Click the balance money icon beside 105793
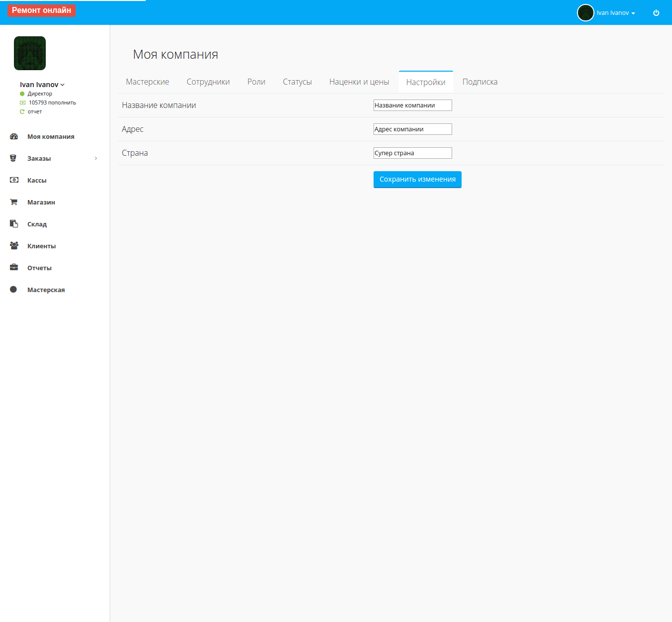 click(22, 103)
